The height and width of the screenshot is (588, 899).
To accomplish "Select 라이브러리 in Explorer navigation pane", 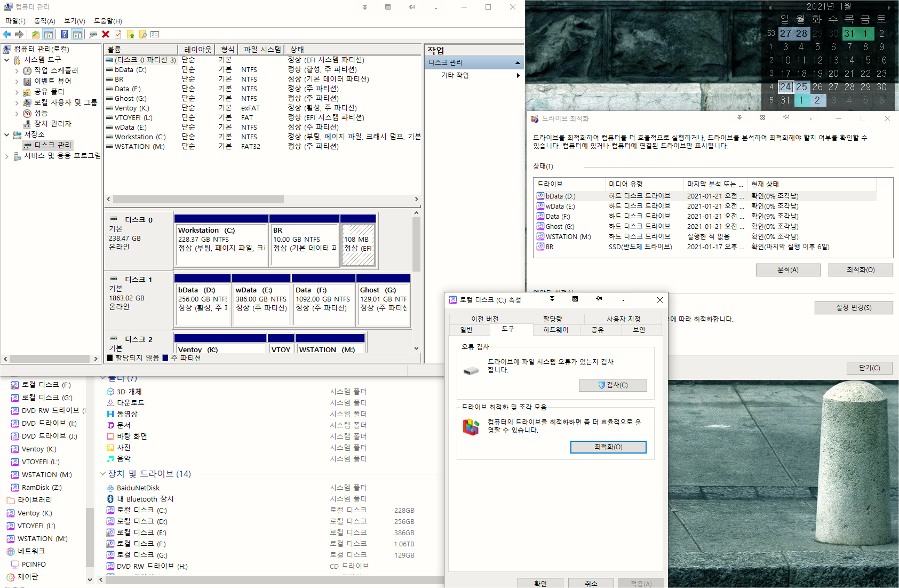I will coord(35,500).
